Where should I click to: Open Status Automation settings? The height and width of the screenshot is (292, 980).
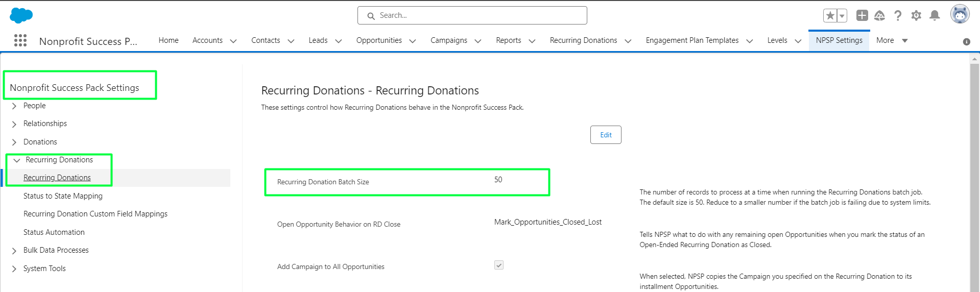[x=54, y=232]
